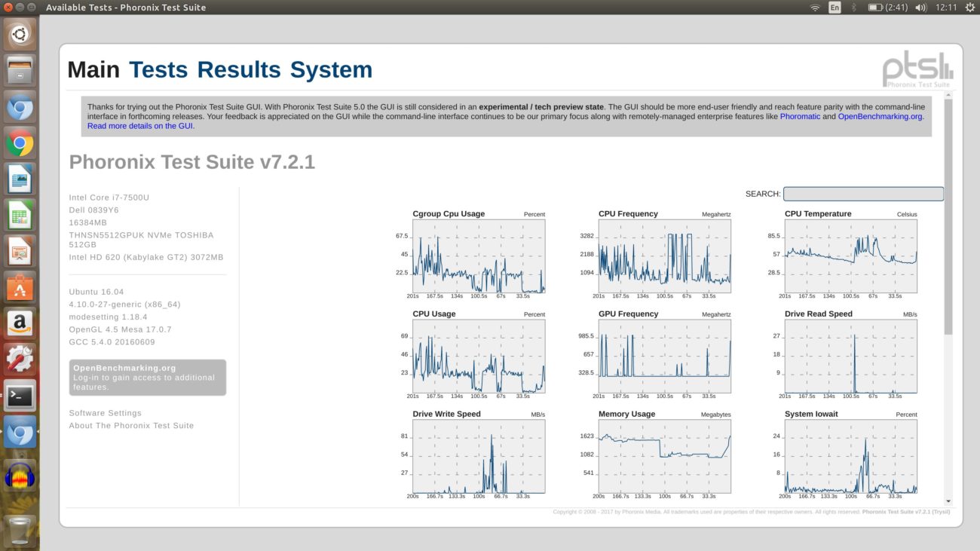This screenshot has width=980, height=551.
Task: Select 'Intel HD 620 (Kabylake GT2) 3072MB' text
Action: click(x=146, y=257)
